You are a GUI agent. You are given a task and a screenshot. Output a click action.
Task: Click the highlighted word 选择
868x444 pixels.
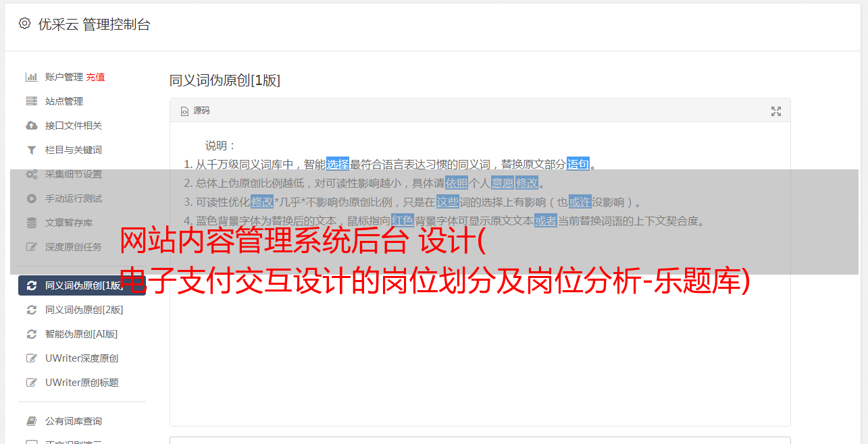coord(338,164)
